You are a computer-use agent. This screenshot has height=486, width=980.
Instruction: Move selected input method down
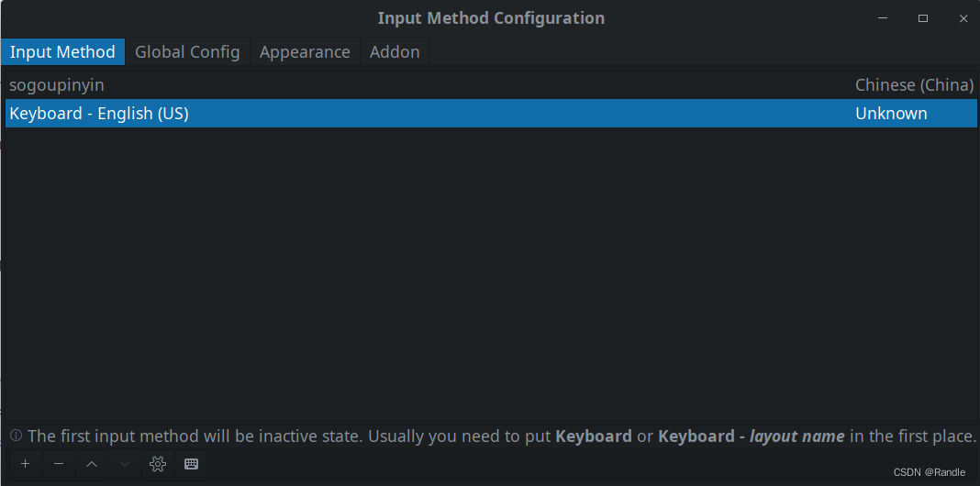point(125,463)
